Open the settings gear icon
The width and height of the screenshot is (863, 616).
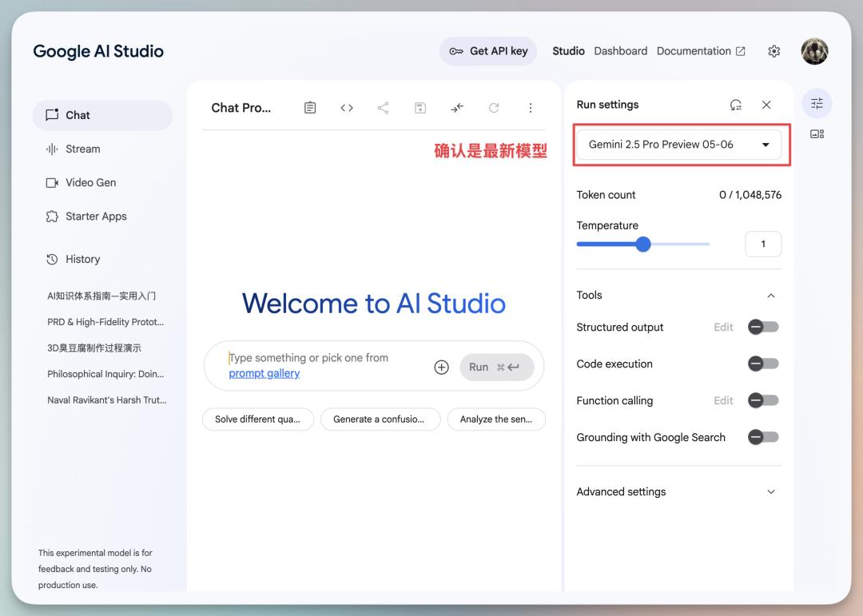[x=774, y=51]
